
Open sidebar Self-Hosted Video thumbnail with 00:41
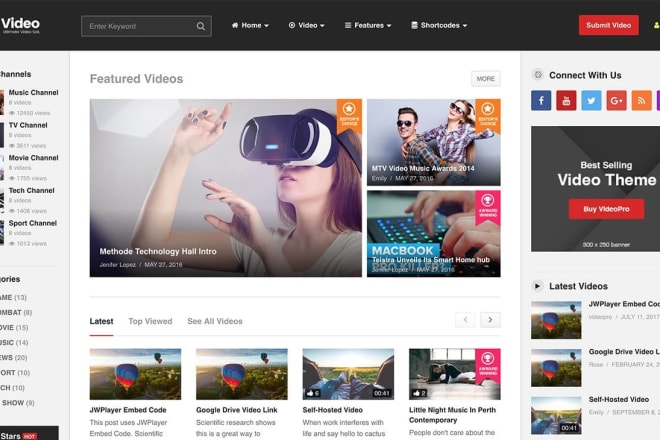point(556,416)
